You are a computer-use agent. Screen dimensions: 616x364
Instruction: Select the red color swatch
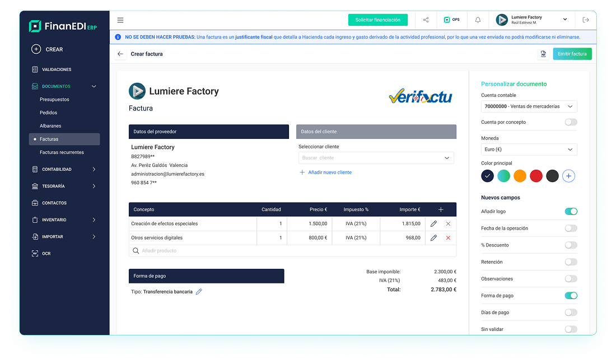536,176
